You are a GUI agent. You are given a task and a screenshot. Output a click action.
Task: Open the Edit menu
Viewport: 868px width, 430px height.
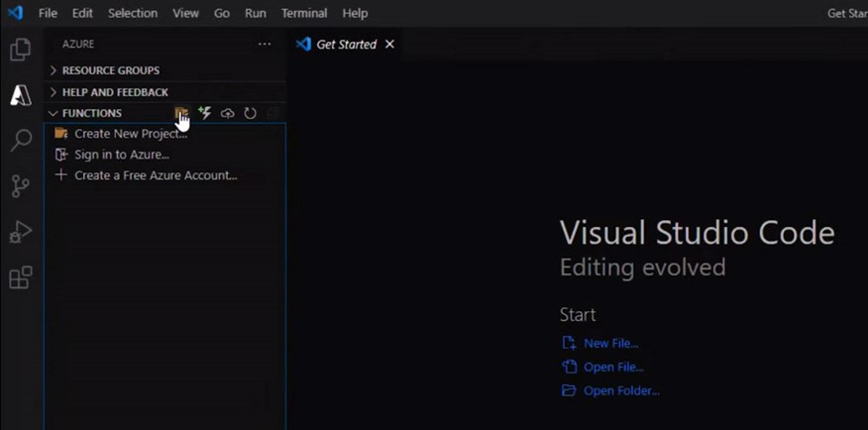(82, 13)
